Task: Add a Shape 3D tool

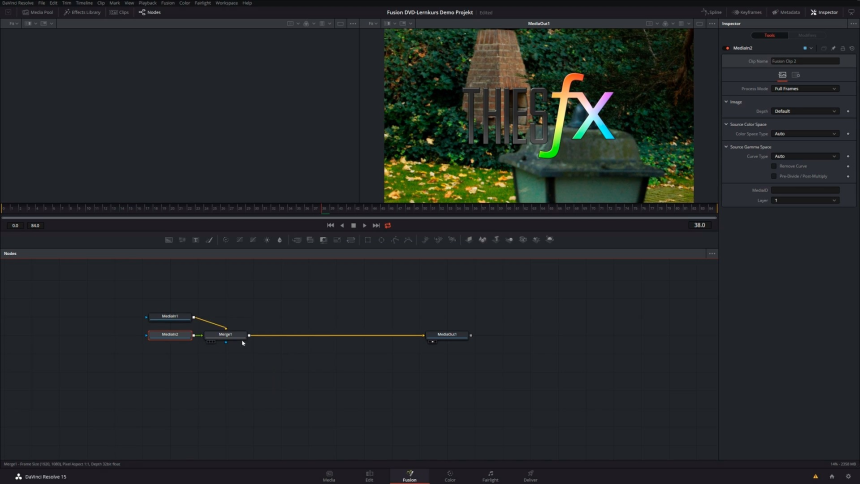Action: tap(482, 240)
